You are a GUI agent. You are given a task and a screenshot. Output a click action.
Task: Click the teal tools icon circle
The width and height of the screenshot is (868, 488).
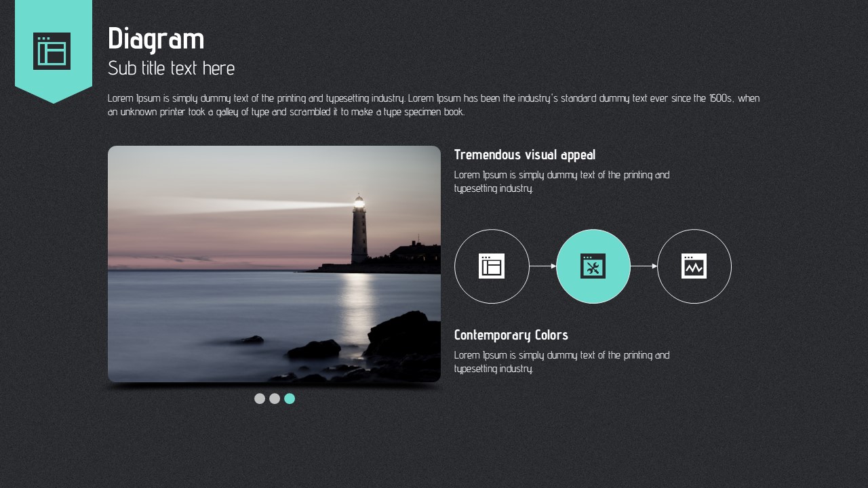pos(593,266)
